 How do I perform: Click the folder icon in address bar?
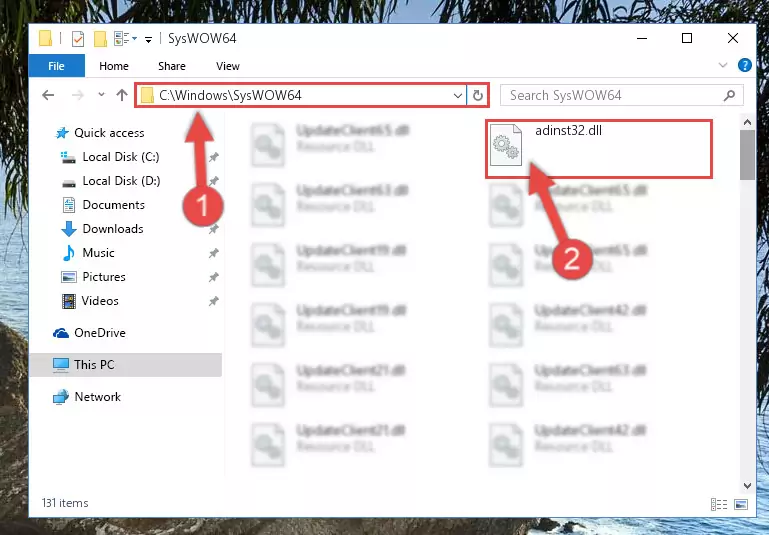coord(147,95)
